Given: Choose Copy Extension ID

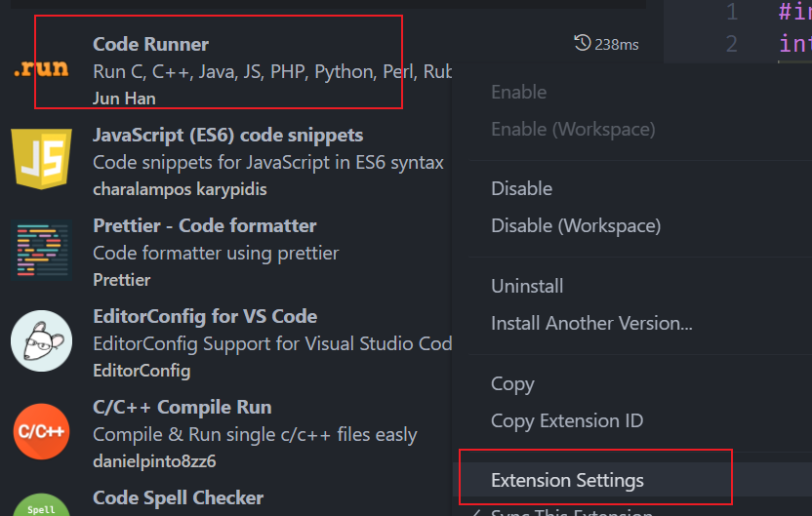Looking at the screenshot, I should pos(567,420).
